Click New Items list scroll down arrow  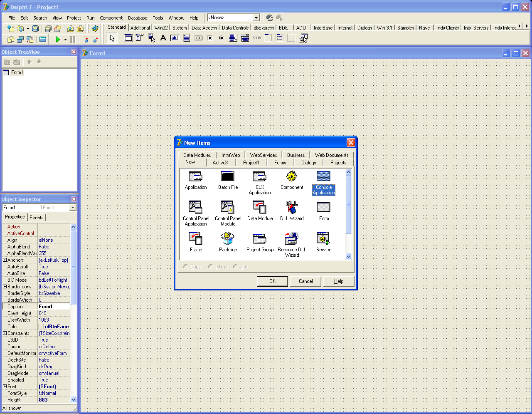348,257
